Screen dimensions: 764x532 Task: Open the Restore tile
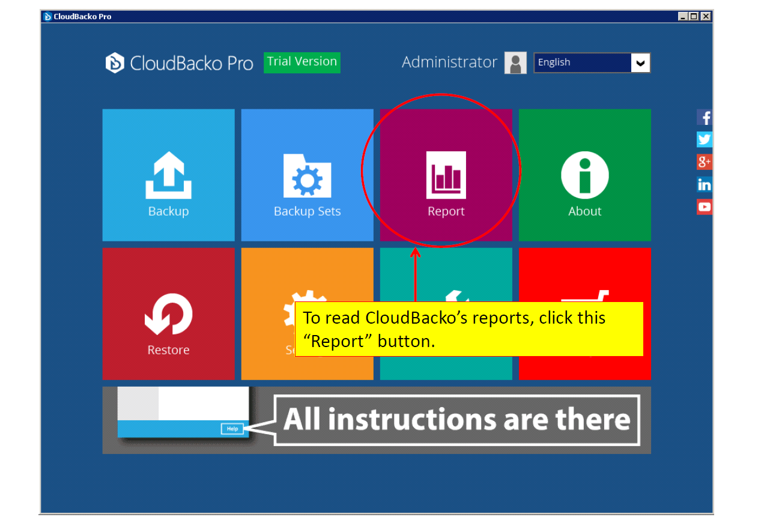click(x=168, y=313)
